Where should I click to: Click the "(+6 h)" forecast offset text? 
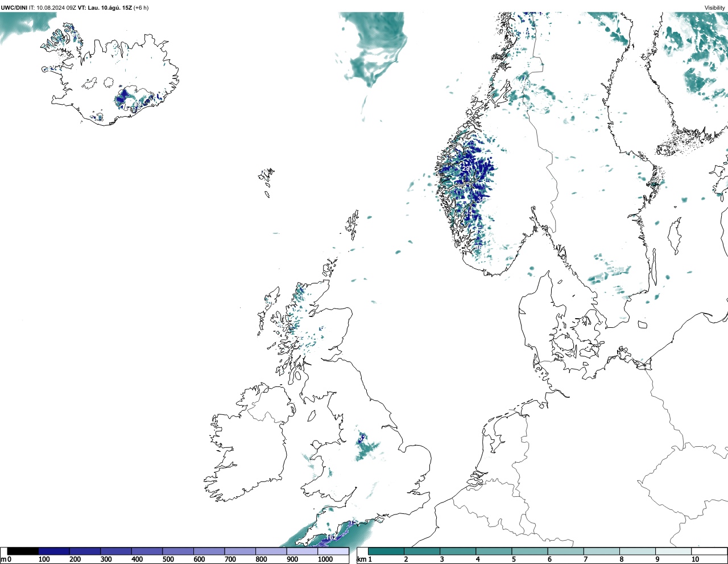141,7
